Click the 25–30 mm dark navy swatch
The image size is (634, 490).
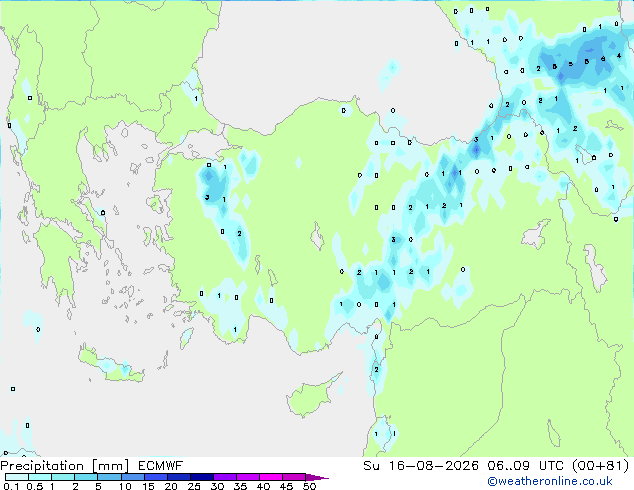point(201,477)
